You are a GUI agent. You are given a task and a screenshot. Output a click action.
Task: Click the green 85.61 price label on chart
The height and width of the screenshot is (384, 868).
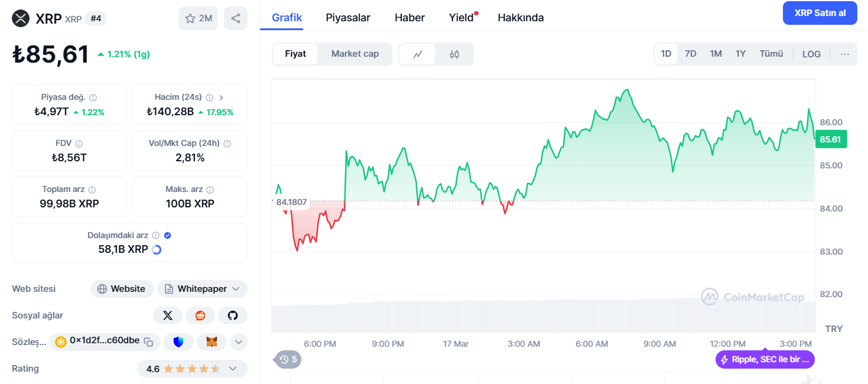click(830, 139)
